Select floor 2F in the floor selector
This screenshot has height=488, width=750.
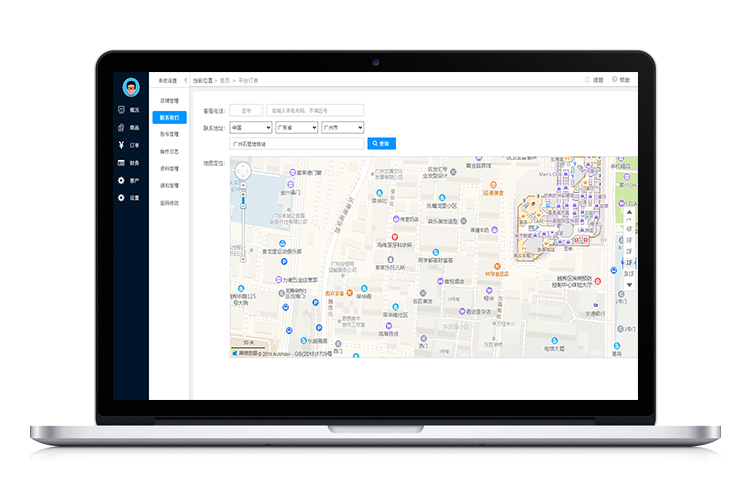coord(629,252)
